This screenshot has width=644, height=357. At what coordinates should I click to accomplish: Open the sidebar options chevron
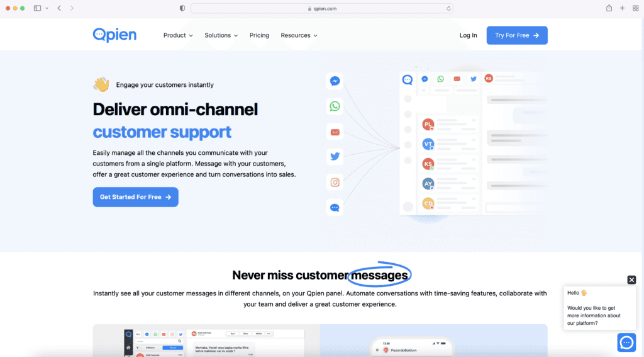pos(47,8)
